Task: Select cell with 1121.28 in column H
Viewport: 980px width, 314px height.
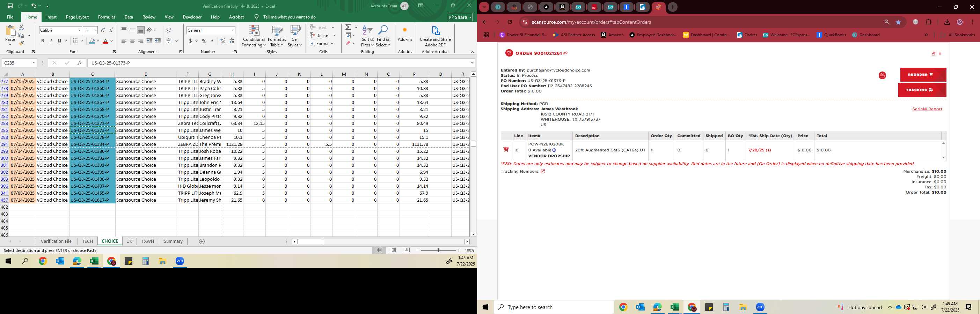Action: [232, 144]
